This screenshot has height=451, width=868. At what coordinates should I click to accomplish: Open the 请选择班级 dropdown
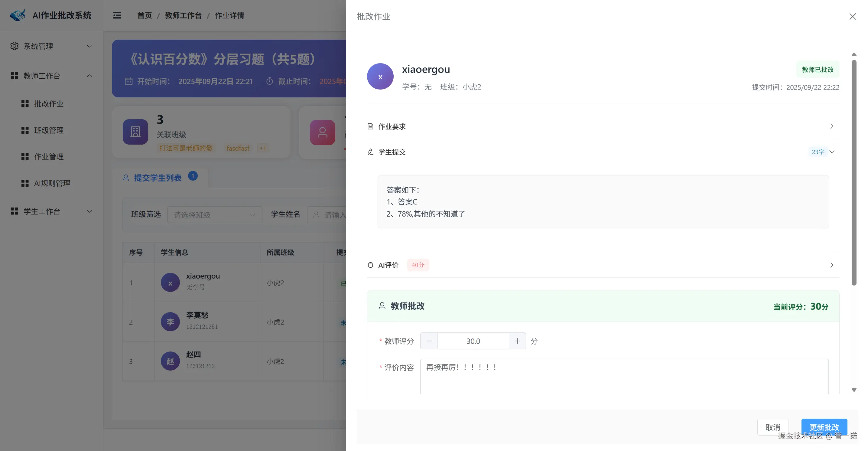coord(214,215)
